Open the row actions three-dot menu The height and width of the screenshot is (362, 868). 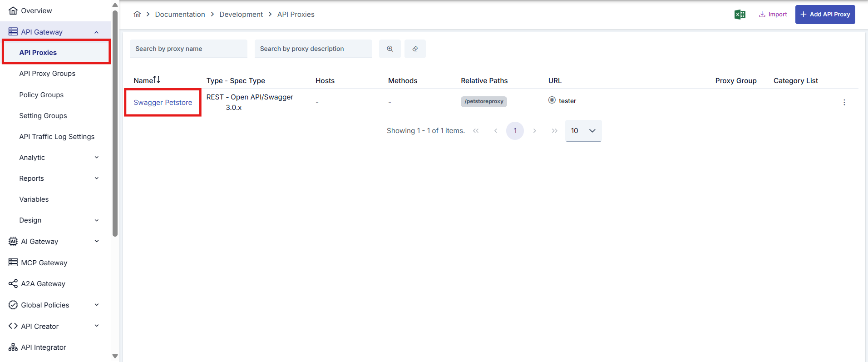click(844, 103)
